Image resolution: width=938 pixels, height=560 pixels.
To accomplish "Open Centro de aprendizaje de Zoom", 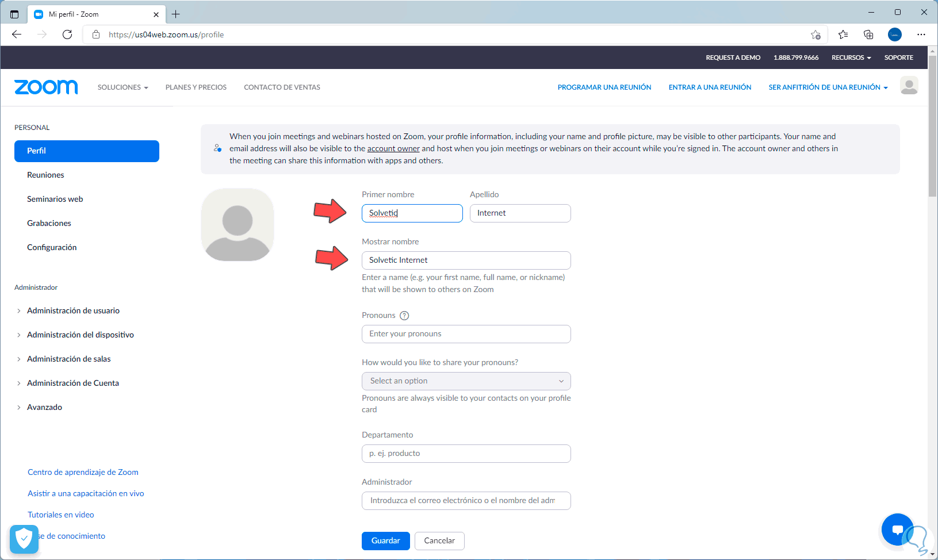I will (x=83, y=472).
